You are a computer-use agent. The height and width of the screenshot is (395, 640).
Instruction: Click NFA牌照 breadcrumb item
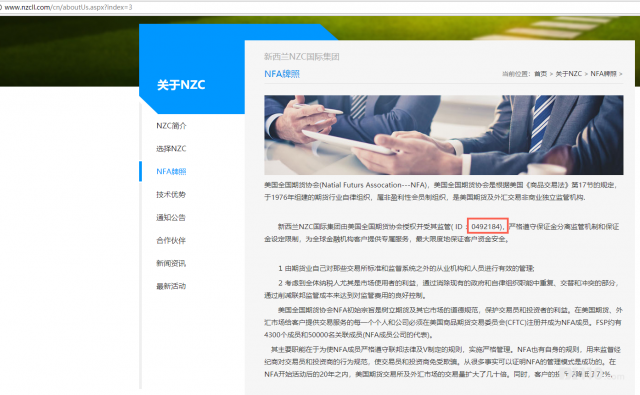pos(604,74)
